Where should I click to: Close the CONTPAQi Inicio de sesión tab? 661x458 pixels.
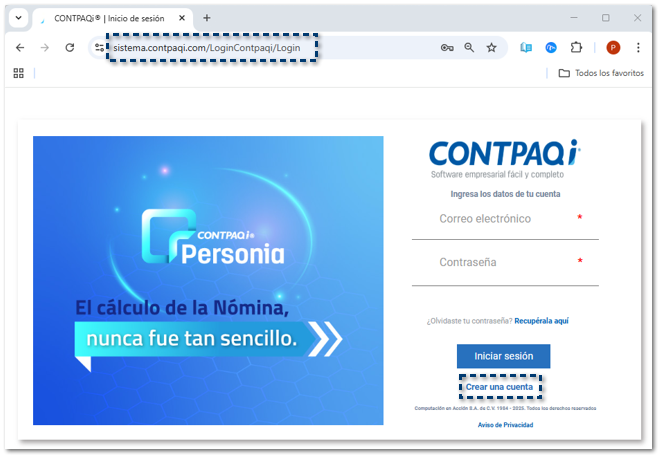[182, 18]
